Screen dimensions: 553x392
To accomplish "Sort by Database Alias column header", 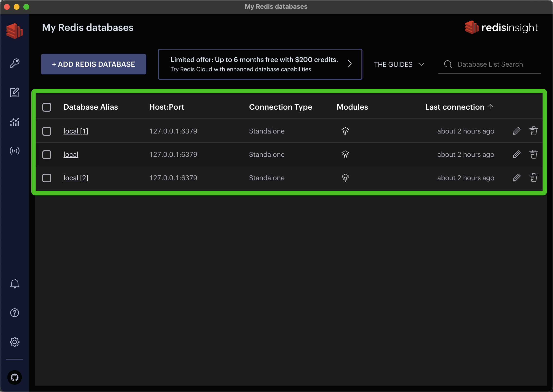I will coord(91,107).
